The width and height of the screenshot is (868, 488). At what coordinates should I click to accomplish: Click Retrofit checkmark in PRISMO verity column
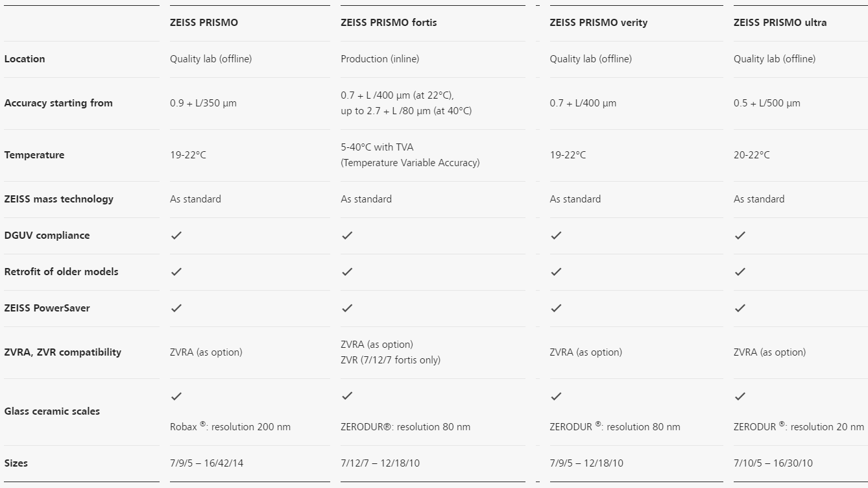pos(556,272)
